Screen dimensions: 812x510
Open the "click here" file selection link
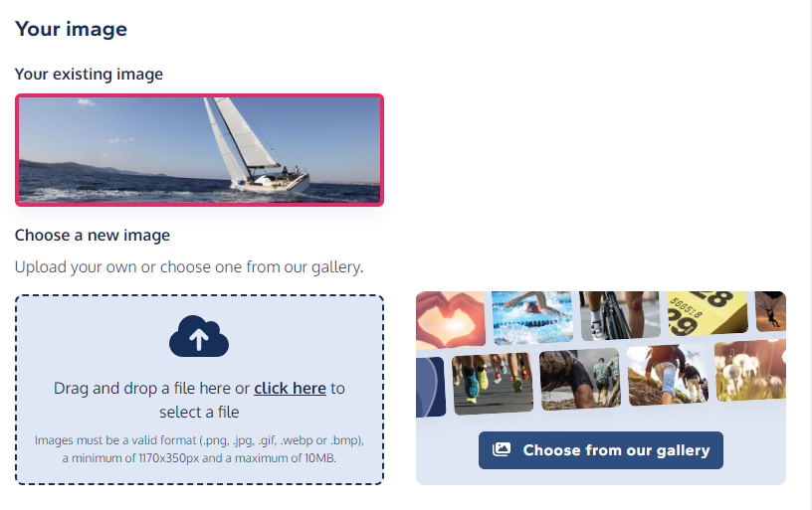point(290,388)
